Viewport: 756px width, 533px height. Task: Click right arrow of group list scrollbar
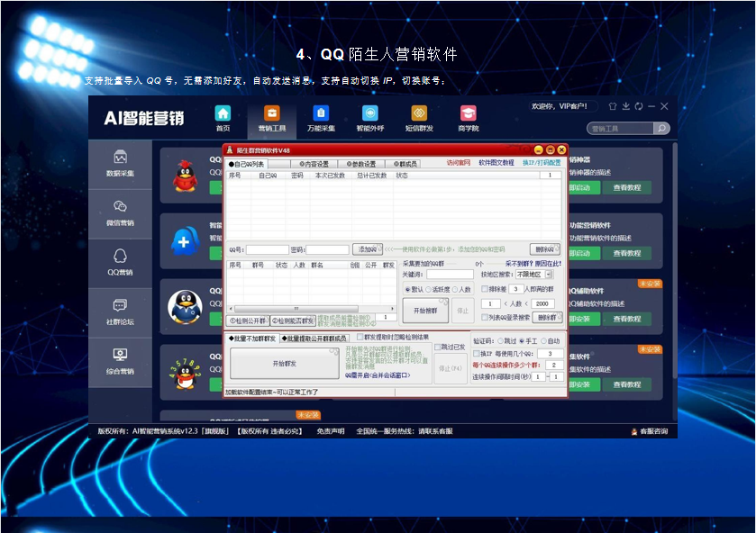click(393, 309)
